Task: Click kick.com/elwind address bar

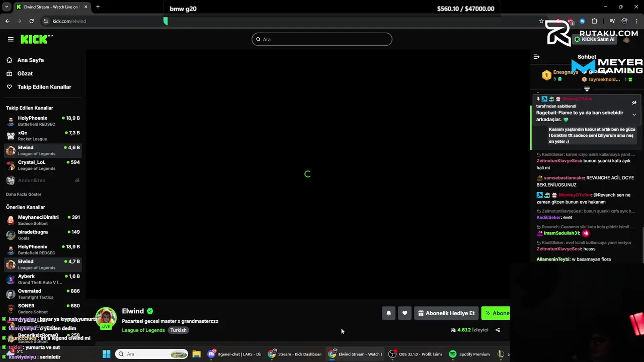Action: [x=69, y=21]
